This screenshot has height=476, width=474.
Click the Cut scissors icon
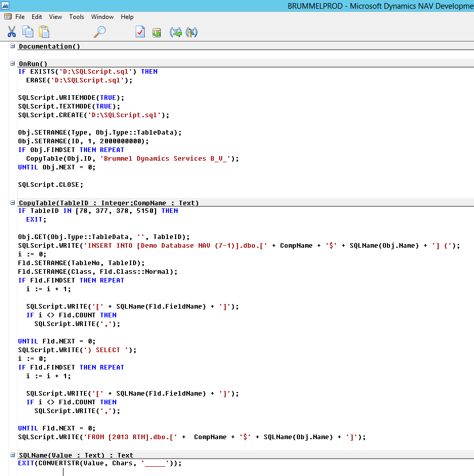pyautogui.click(x=11, y=32)
